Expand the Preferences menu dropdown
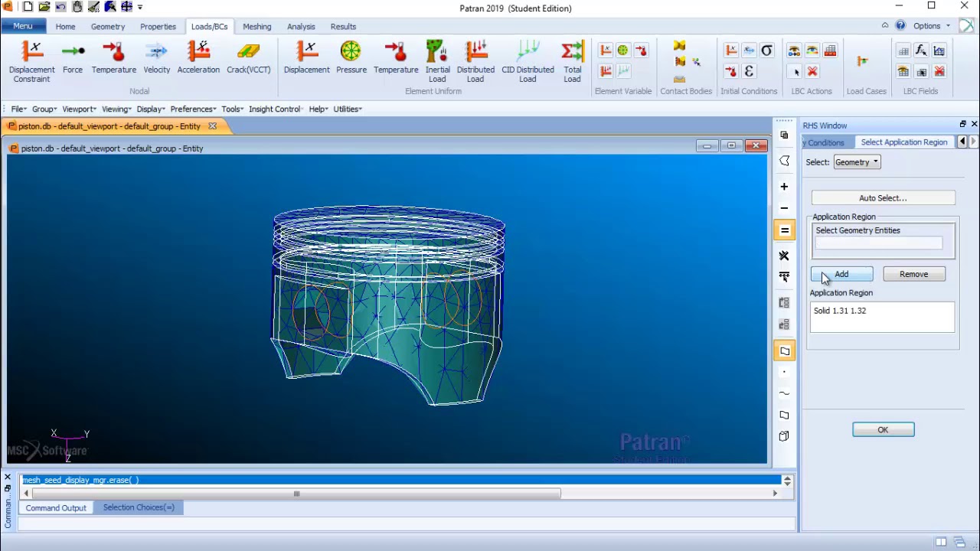Viewport: 980px width, 551px height. (193, 109)
